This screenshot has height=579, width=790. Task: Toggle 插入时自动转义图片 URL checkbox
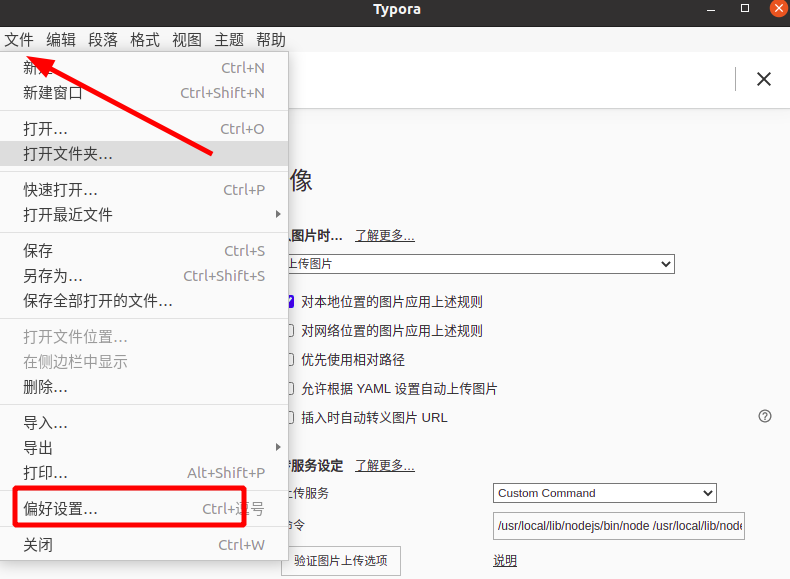point(291,417)
